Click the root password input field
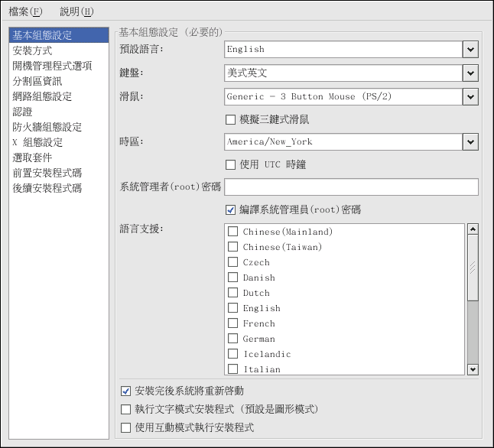This screenshot has height=448, width=494. 351,187
